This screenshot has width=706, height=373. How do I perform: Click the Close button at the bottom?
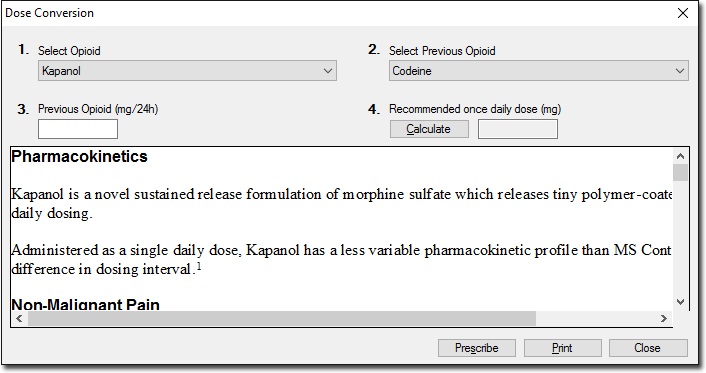pyautogui.click(x=648, y=348)
